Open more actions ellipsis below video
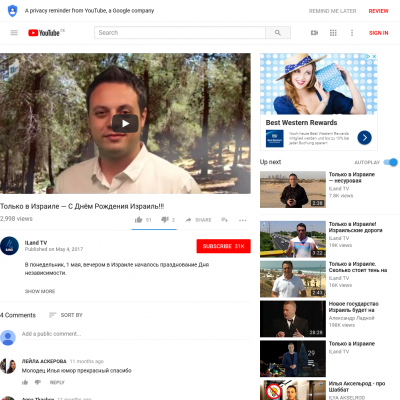The height and width of the screenshot is (400, 400). click(x=243, y=220)
